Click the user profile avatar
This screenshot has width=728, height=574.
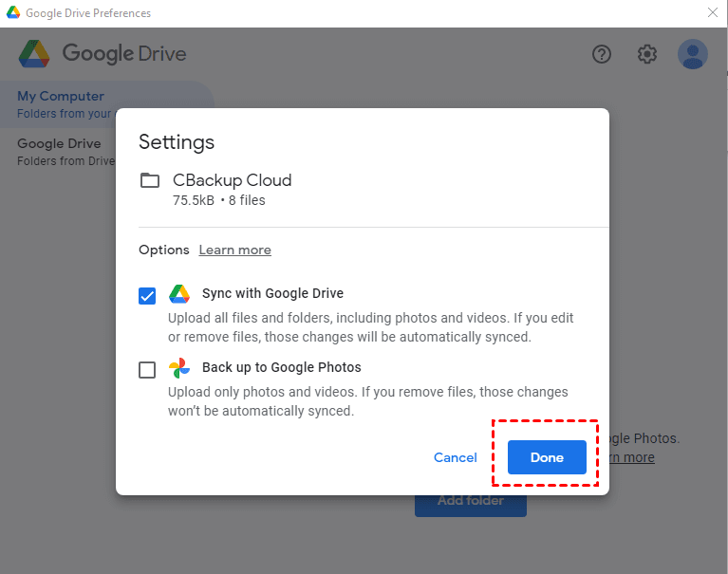coord(693,54)
